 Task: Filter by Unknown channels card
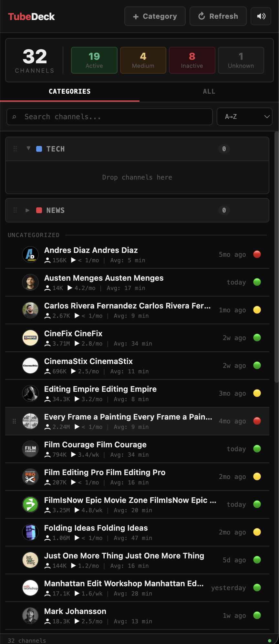[241, 60]
